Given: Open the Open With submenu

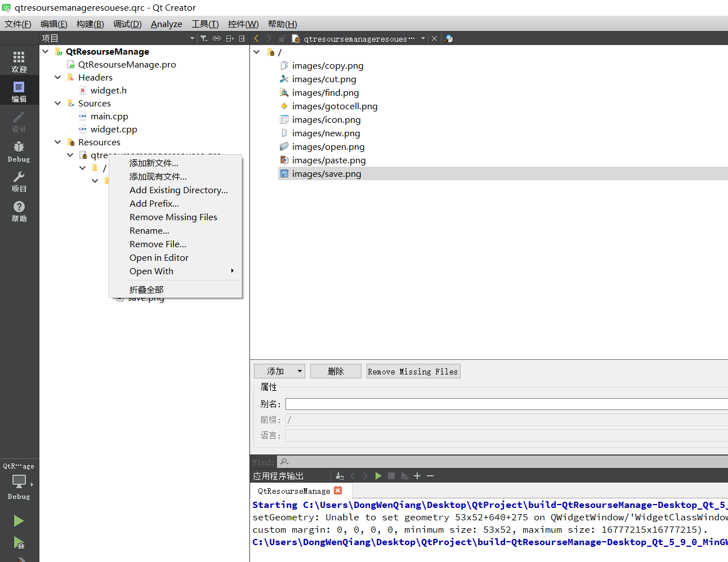Looking at the screenshot, I should (x=175, y=271).
